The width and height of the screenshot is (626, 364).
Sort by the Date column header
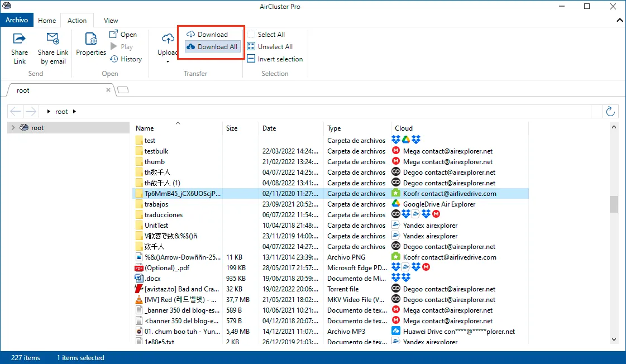tap(291, 128)
